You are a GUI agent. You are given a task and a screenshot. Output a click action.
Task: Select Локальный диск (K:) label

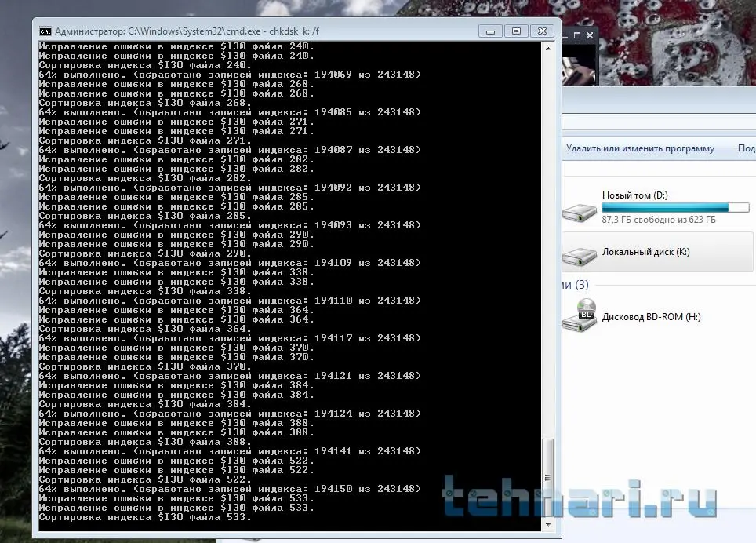point(646,252)
